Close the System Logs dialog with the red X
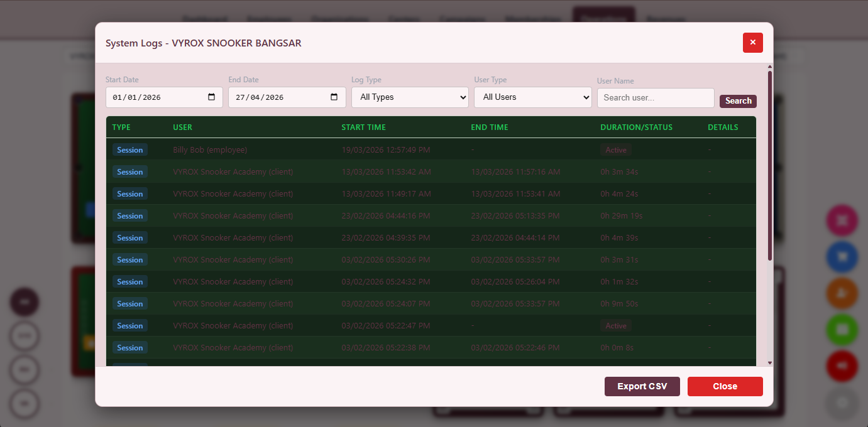 tap(752, 43)
